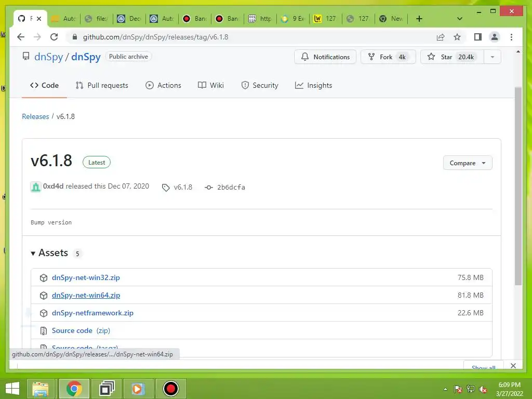532x399 pixels.
Task: Star the dnSpy repository
Action: point(452,57)
